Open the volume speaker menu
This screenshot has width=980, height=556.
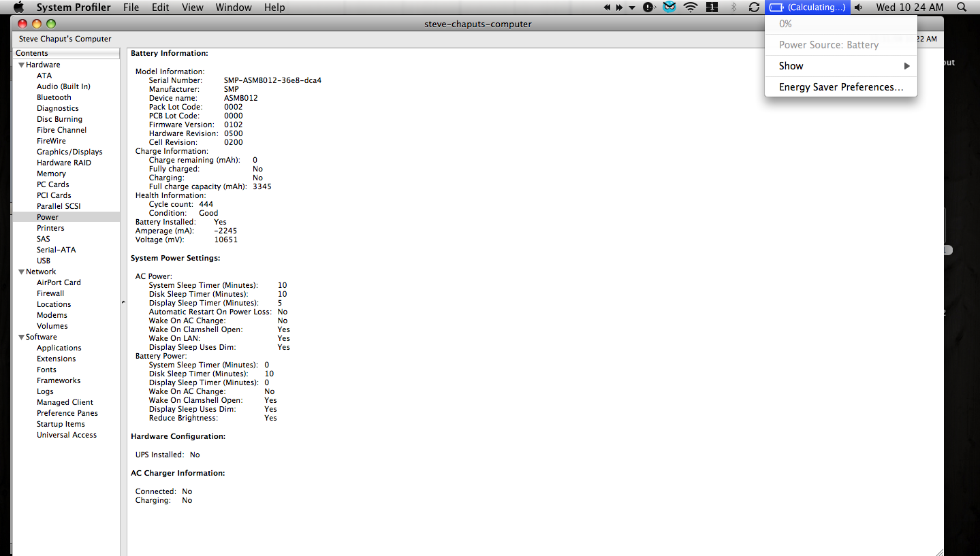[x=859, y=7]
